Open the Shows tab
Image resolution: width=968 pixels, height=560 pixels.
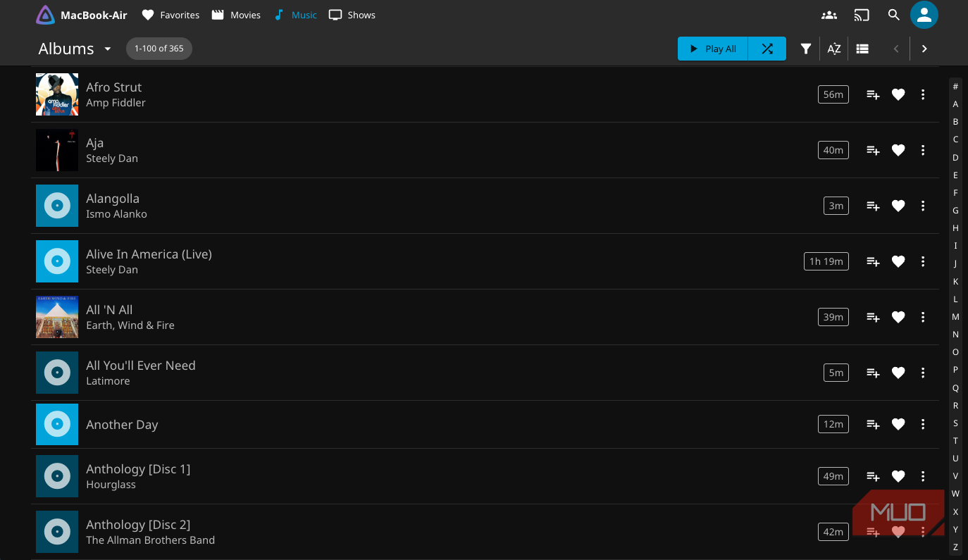click(x=352, y=15)
